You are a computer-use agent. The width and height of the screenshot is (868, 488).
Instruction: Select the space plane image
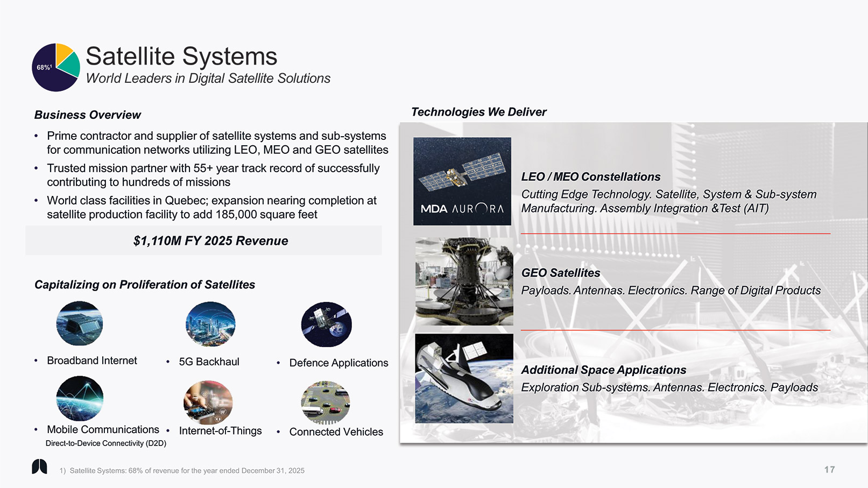tap(464, 378)
